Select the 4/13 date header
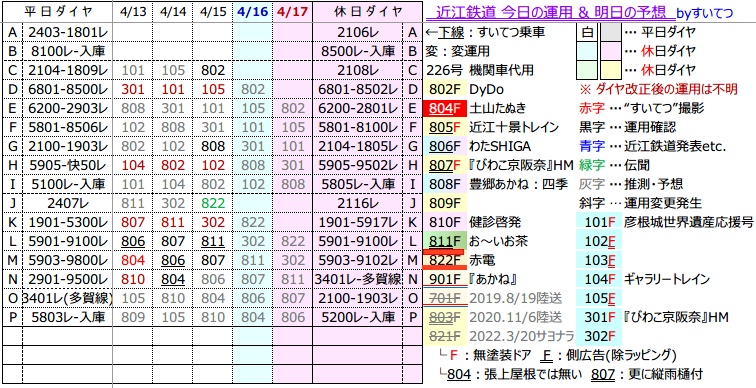Viewport: 756px width, 388px height. point(133,12)
